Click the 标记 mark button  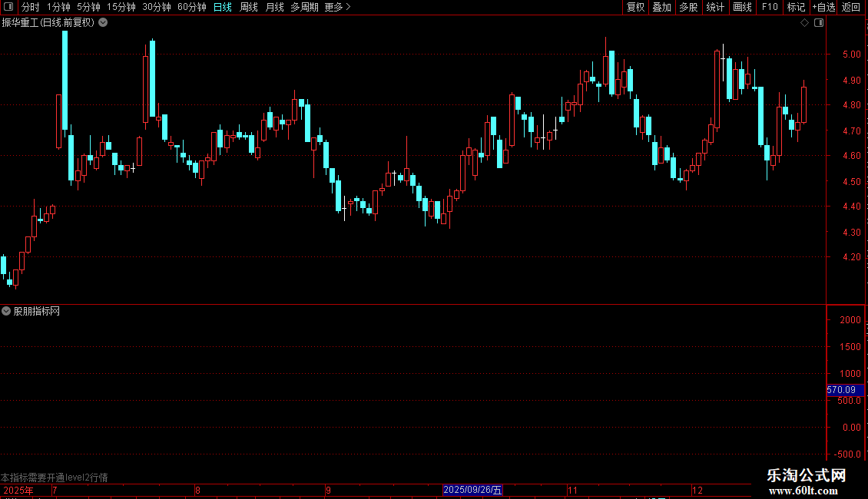point(796,7)
